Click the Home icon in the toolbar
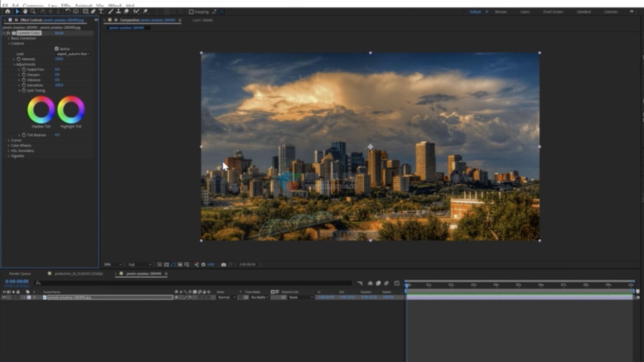Screen dimensions: 644x362 tap(7, 11)
